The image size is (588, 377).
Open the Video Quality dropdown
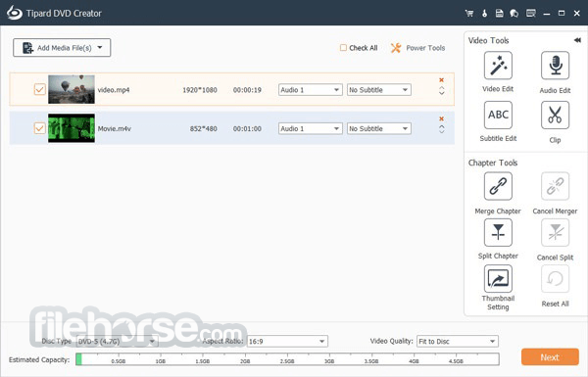[458, 342]
